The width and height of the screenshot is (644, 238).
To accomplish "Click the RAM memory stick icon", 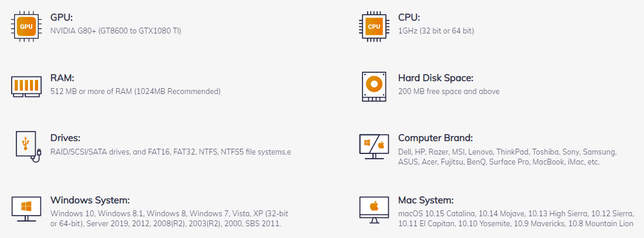I will tap(26, 86).
